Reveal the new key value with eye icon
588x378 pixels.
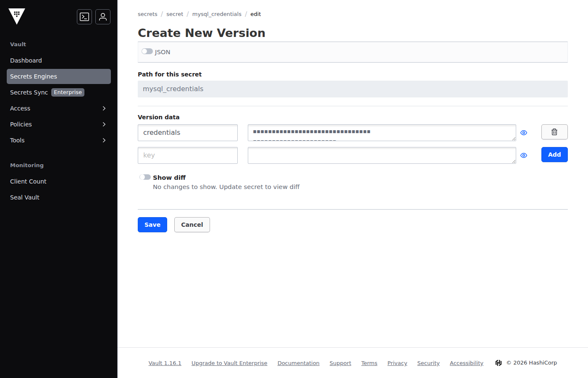pos(524,155)
